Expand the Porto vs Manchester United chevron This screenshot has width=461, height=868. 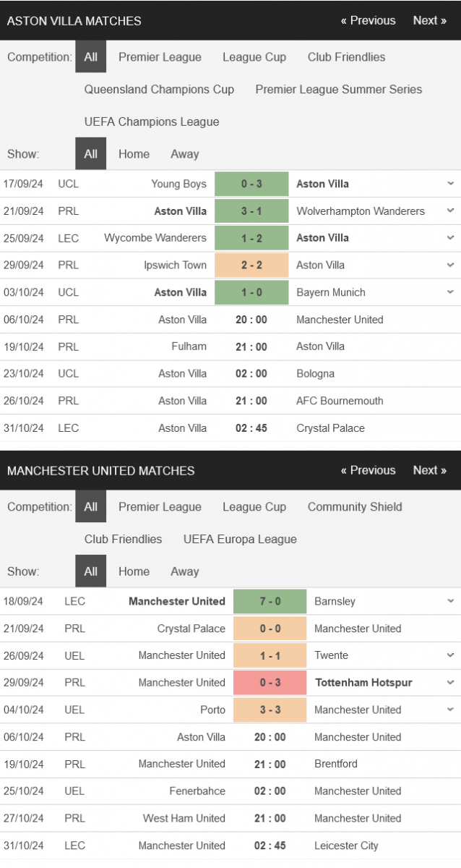point(450,710)
